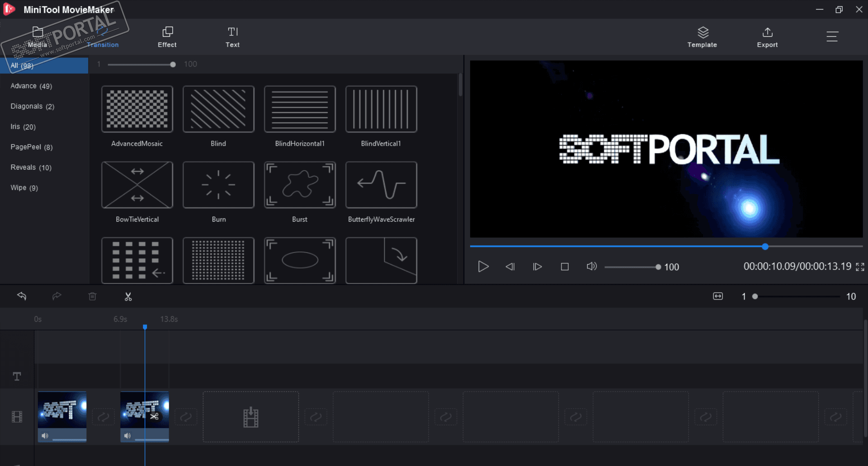This screenshot has height=466, width=868.
Task: Click the timeline vertical scrollbar
Action: point(866,378)
